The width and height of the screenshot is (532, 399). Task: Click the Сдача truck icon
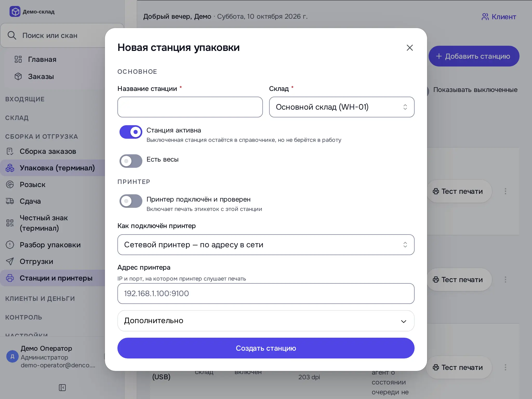click(x=10, y=201)
